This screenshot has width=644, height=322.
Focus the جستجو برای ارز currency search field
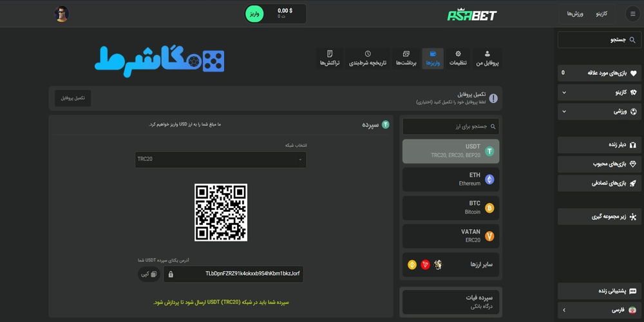click(x=451, y=126)
